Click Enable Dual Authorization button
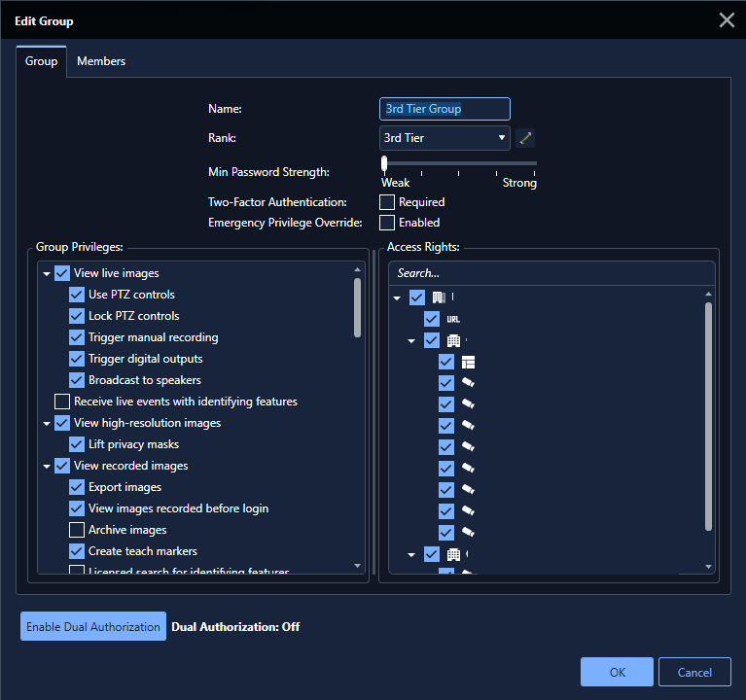This screenshot has width=746, height=700. point(93,626)
